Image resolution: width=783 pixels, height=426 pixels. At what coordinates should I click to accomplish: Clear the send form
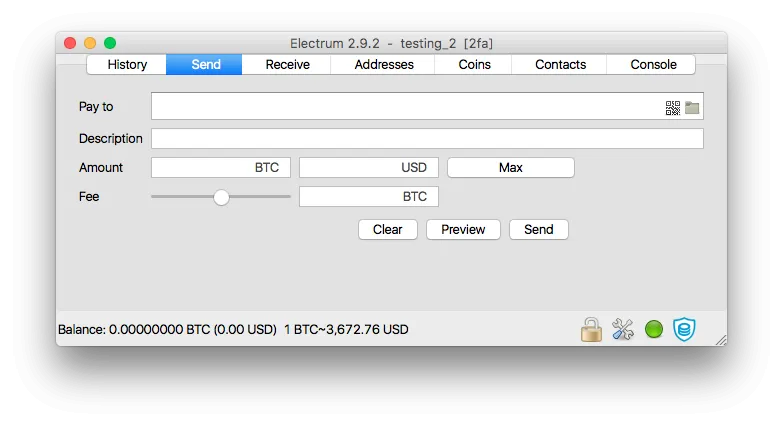[388, 229]
